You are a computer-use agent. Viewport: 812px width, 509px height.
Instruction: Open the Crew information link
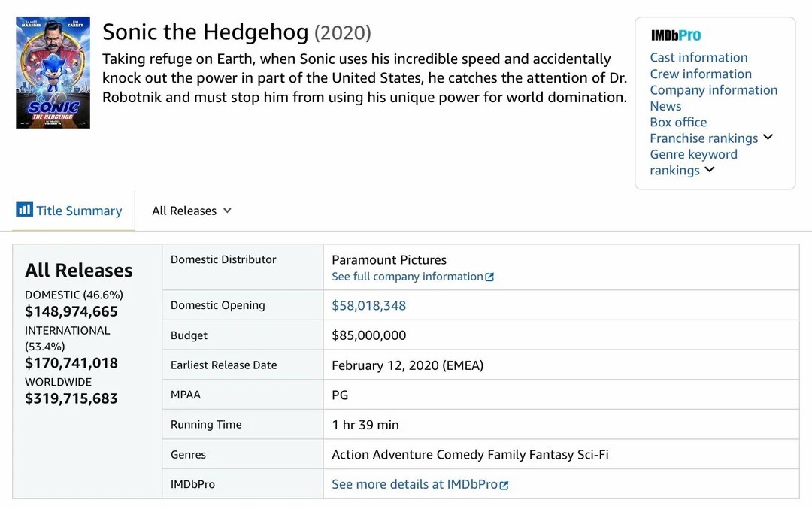coord(701,74)
